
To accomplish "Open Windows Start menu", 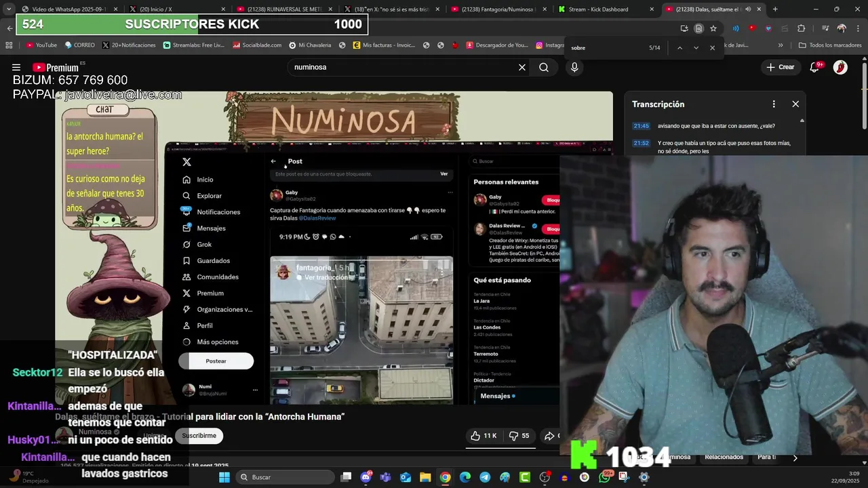I will 224,477.
